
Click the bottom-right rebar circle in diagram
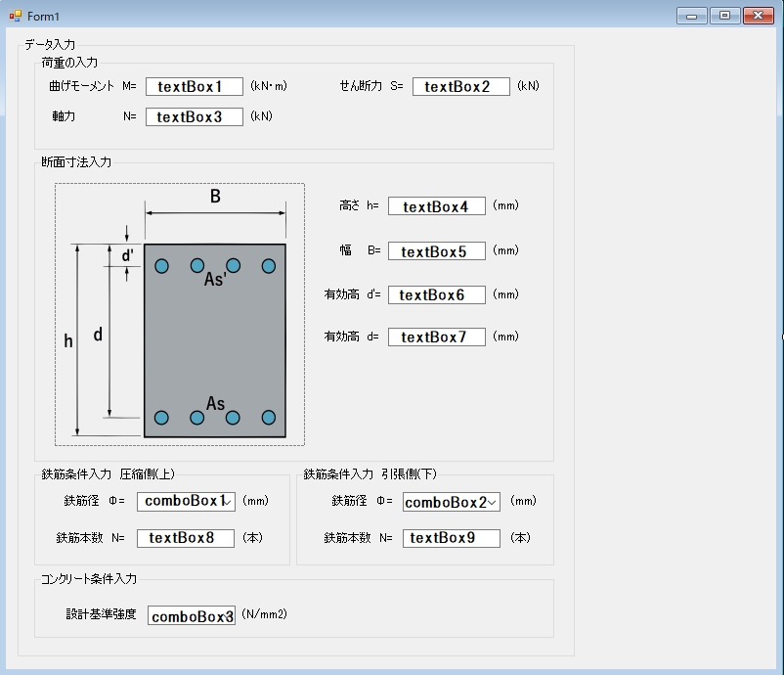(268, 418)
